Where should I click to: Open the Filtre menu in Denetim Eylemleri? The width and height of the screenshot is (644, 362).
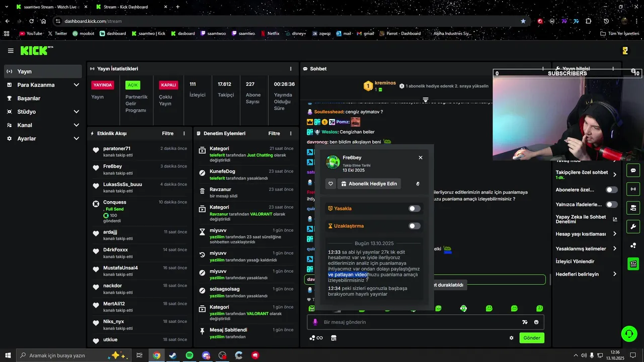(274, 134)
